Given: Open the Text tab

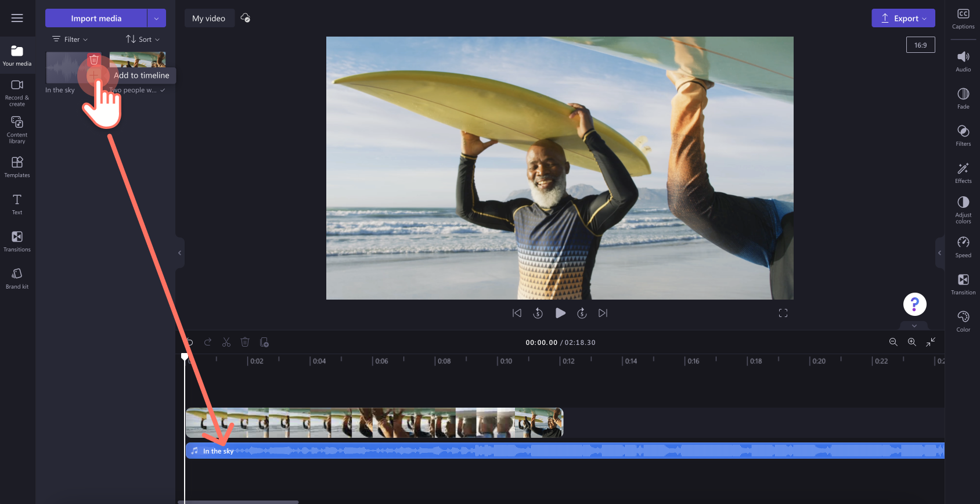Looking at the screenshot, I should click(17, 204).
